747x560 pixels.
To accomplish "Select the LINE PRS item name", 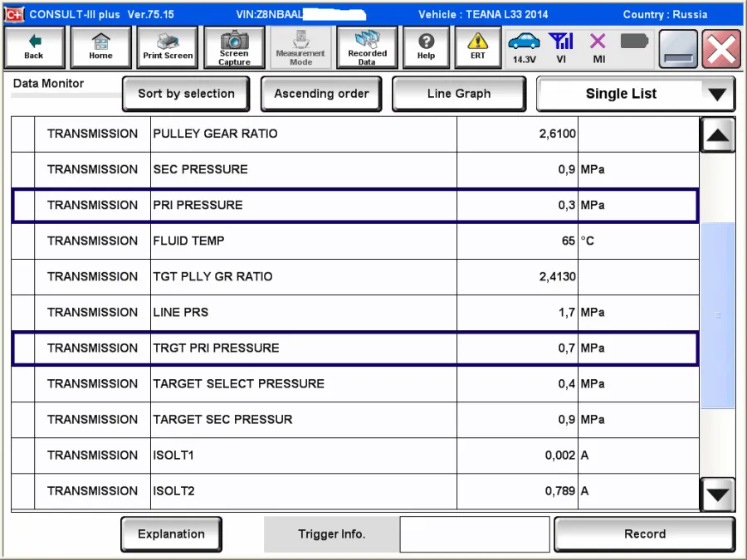I will 181,313.
